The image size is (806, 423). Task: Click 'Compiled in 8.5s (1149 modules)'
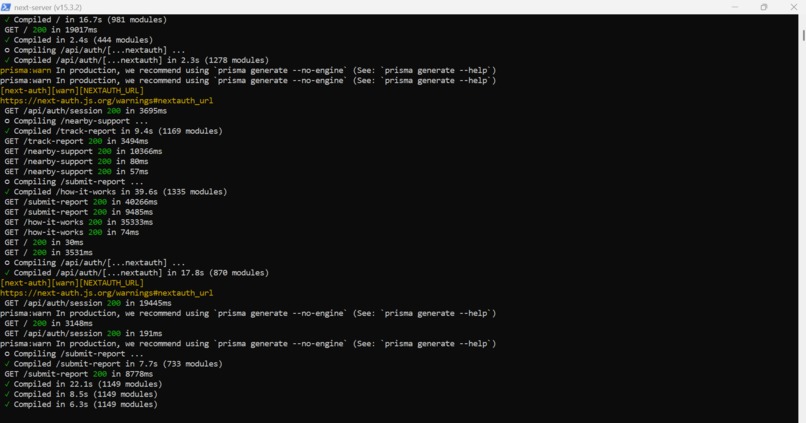(x=81, y=394)
